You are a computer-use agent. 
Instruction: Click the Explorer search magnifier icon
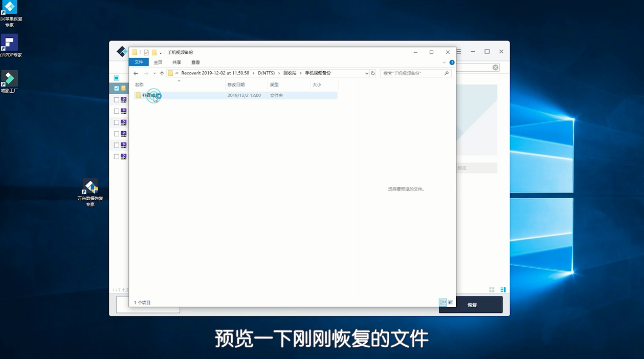coord(447,73)
